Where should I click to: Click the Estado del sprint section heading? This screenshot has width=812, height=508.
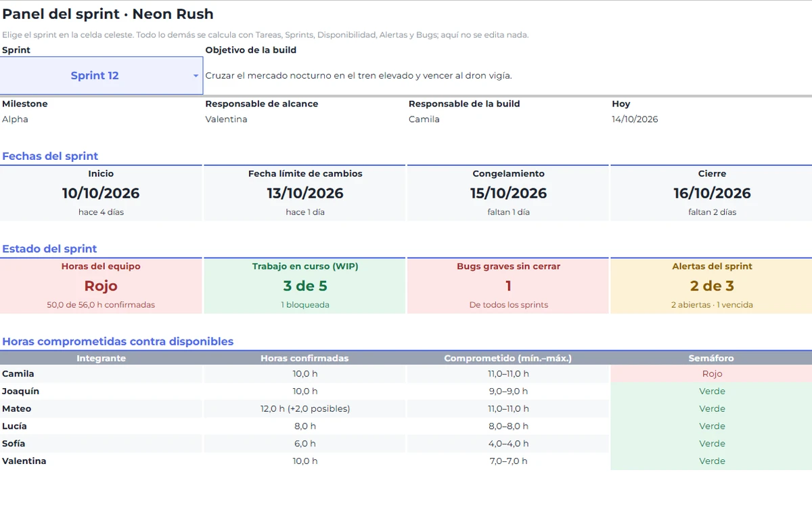click(x=49, y=249)
